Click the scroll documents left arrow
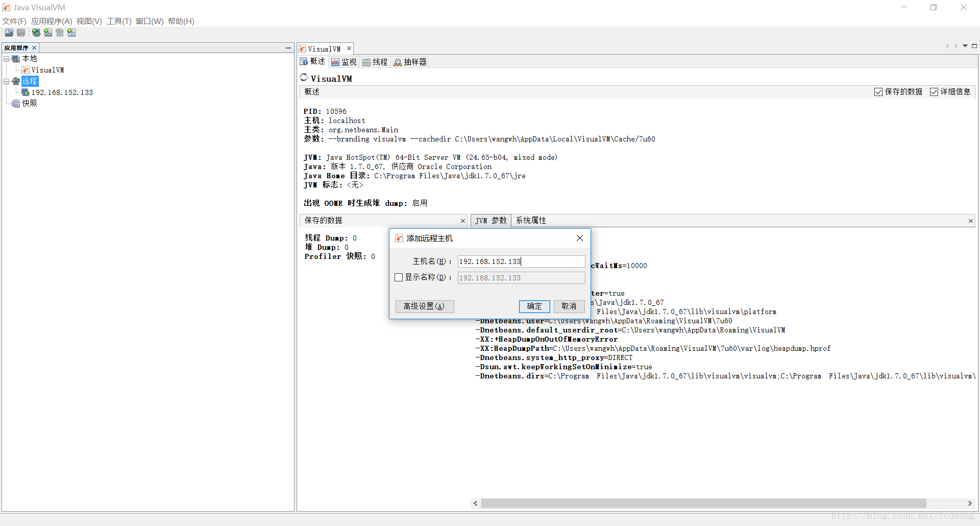The height and width of the screenshot is (526, 980). [x=947, y=46]
